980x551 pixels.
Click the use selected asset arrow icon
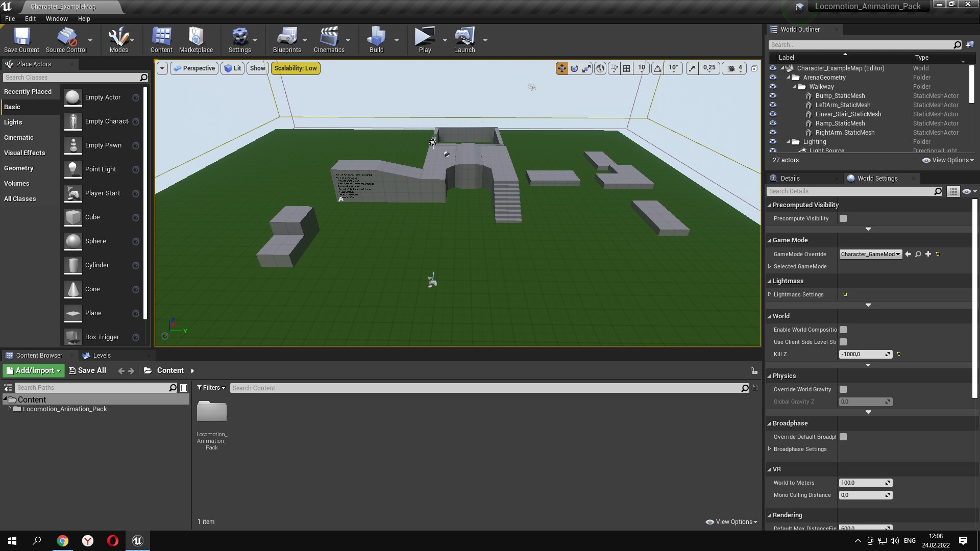click(908, 254)
